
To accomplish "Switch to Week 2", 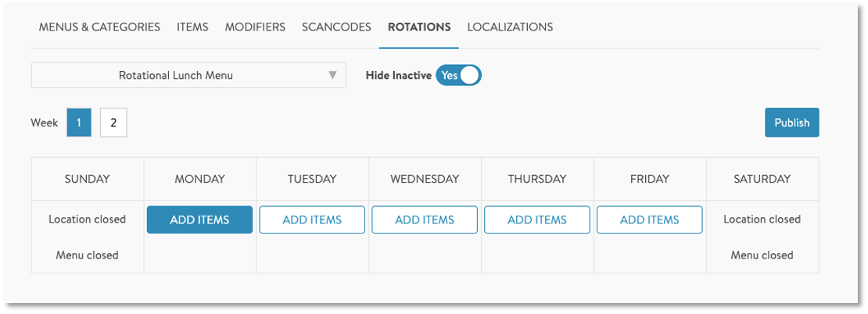I will tap(113, 123).
